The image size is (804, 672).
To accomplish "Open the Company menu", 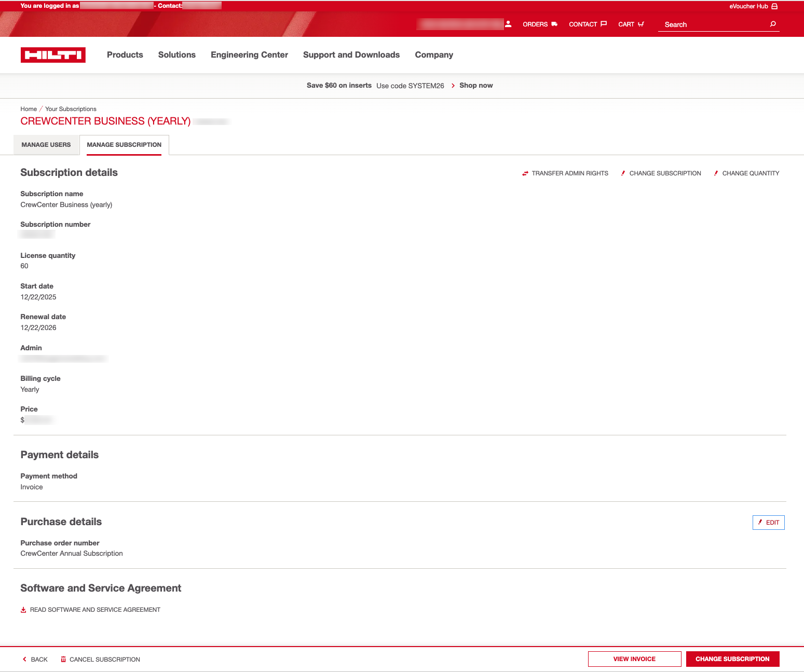I will (434, 54).
